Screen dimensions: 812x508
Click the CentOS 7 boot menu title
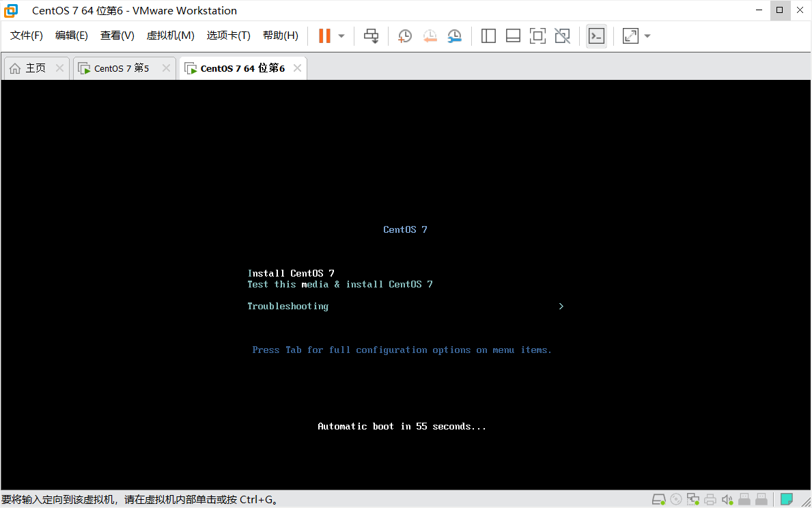coord(405,229)
